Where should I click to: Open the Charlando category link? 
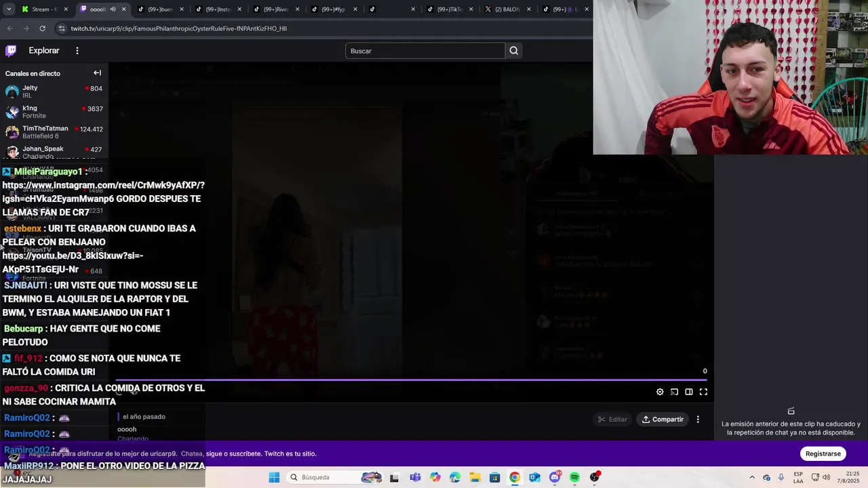pyautogui.click(x=132, y=439)
